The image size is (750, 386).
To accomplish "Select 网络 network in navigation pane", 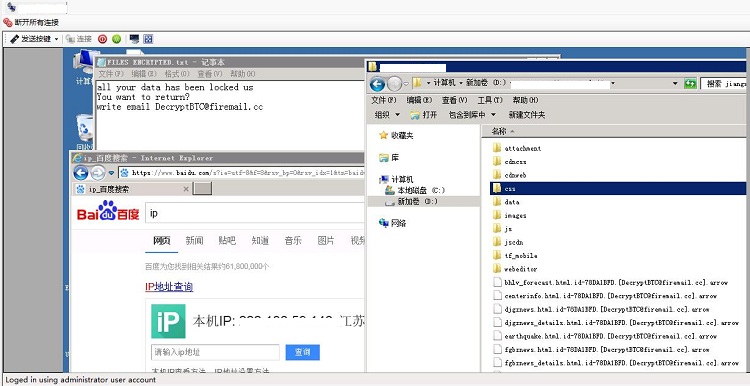I will pyautogui.click(x=392, y=223).
